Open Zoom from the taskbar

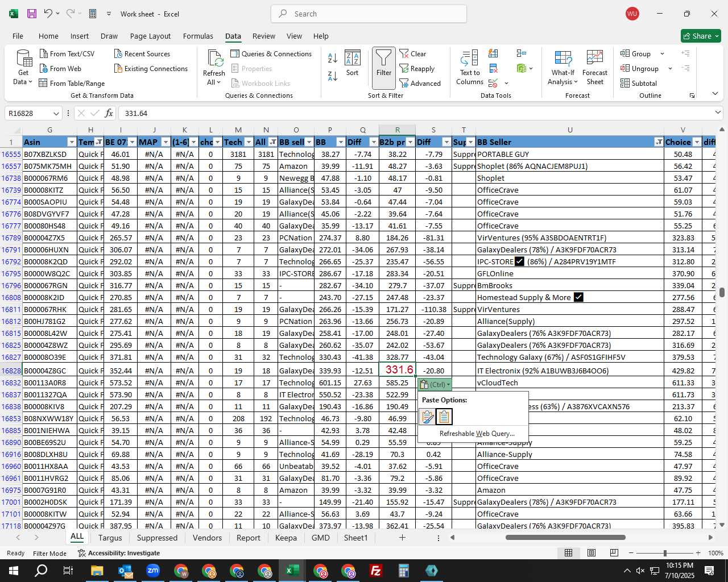153,571
